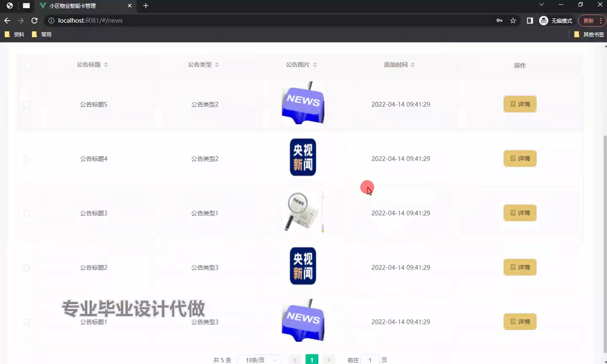Screen dimensions: 607x364
Task: Click the 央视新闻 image of 公告标题4
Action: (303, 157)
